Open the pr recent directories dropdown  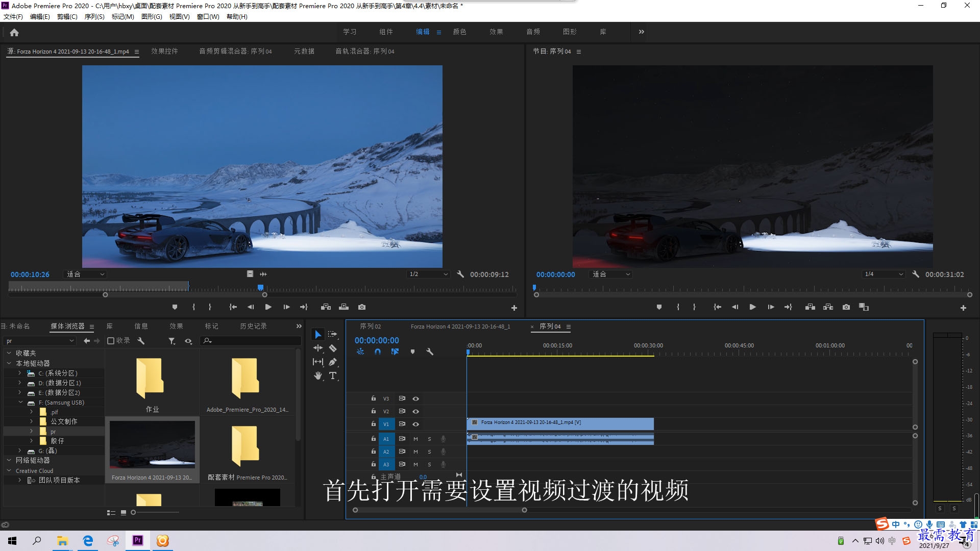(x=39, y=341)
